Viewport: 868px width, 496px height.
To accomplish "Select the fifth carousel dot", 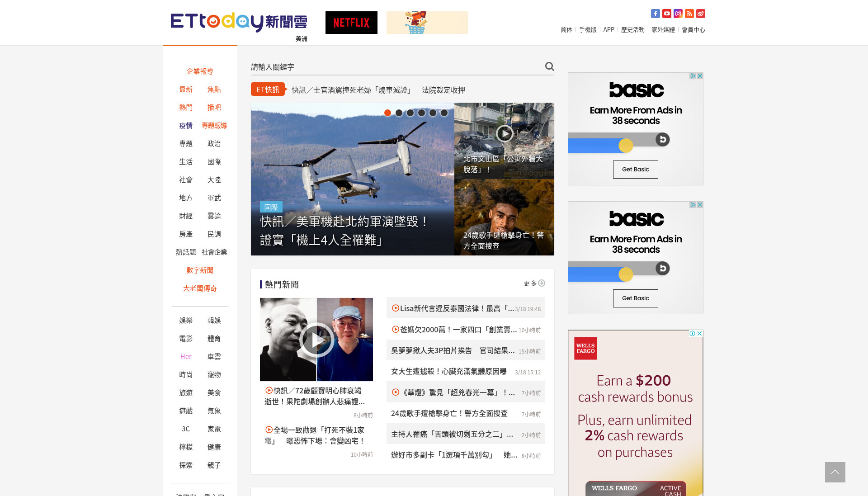I will 433,113.
